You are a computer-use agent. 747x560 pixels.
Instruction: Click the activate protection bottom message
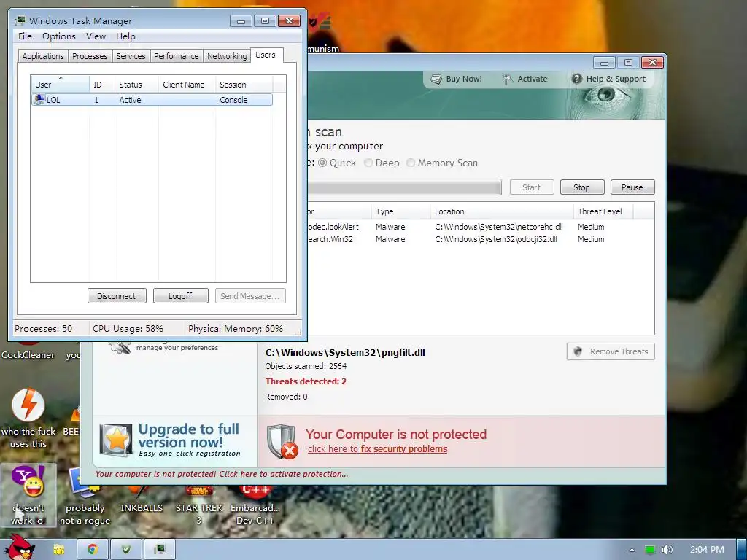pyautogui.click(x=222, y=474)
